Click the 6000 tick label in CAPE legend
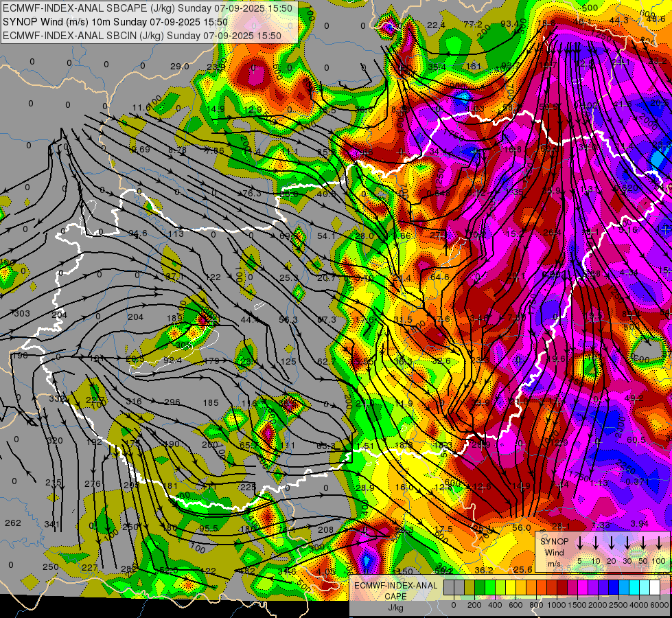 coord(660,605)
